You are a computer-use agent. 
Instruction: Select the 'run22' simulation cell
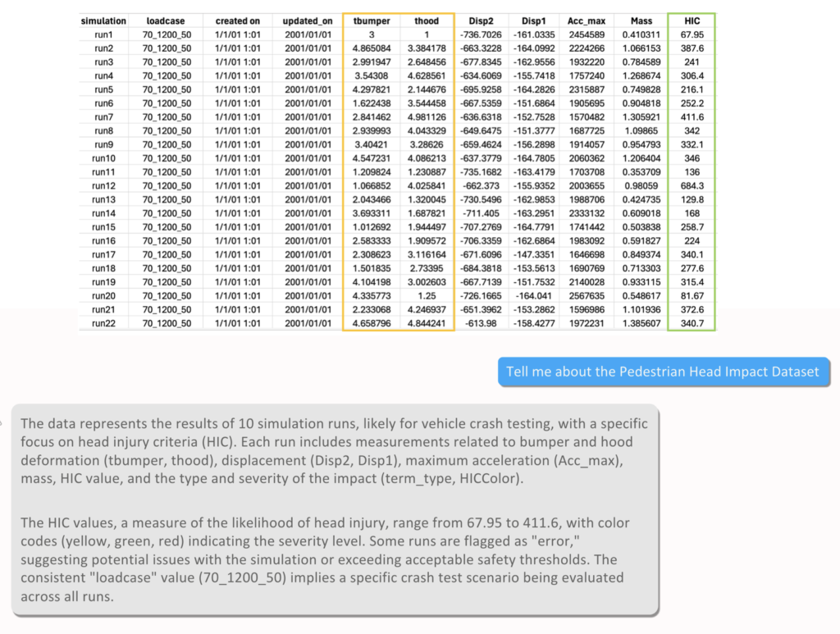103,323
